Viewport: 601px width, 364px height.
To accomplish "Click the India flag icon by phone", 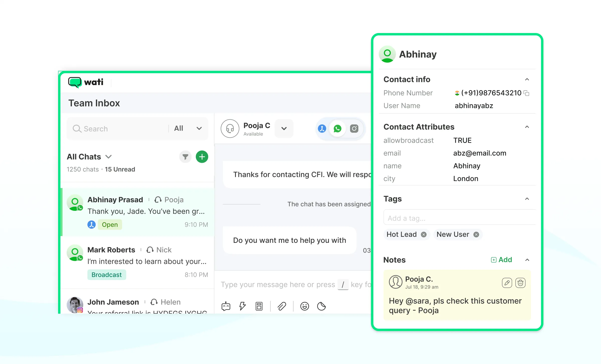I will coord(457,93).
